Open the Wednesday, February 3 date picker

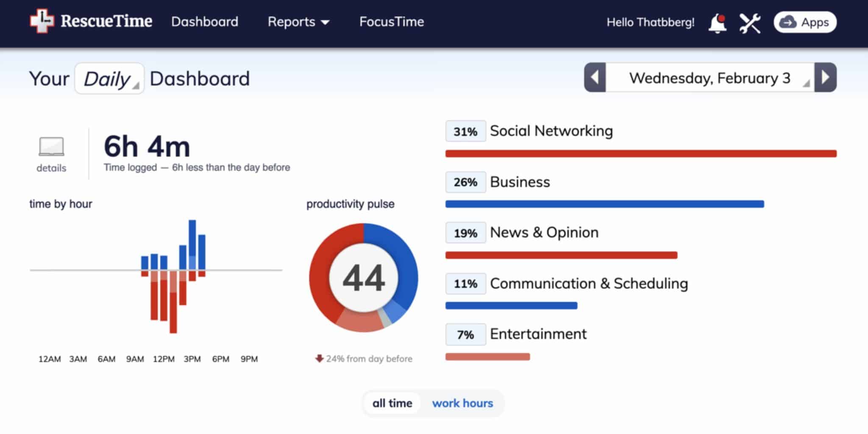point(710,78)
